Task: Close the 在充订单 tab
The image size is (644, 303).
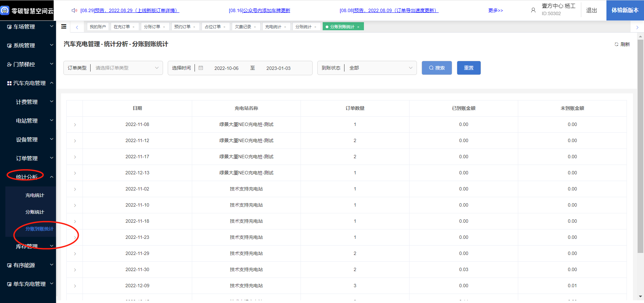Action: tap(133, 27)
